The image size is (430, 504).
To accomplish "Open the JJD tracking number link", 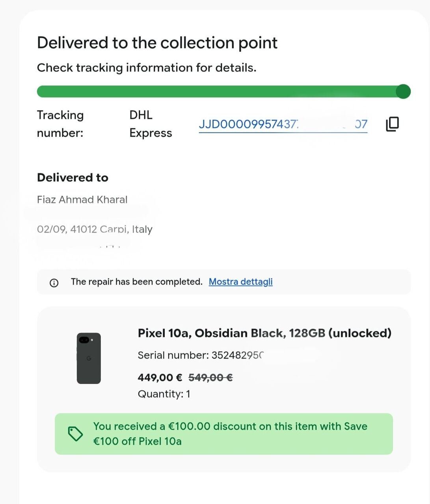I will tap(283, 124).
